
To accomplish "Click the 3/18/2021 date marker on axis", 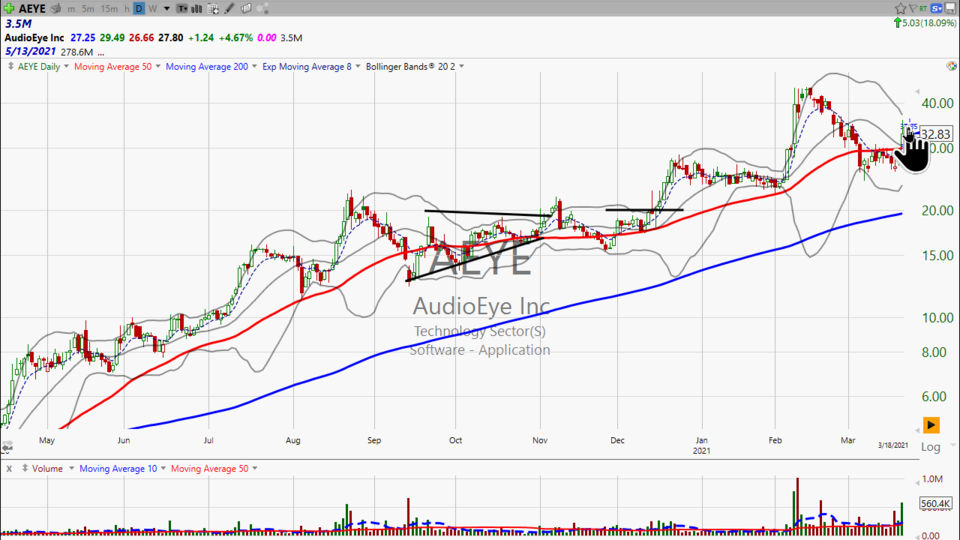I will pyautogui.click(x=893, y=445).
